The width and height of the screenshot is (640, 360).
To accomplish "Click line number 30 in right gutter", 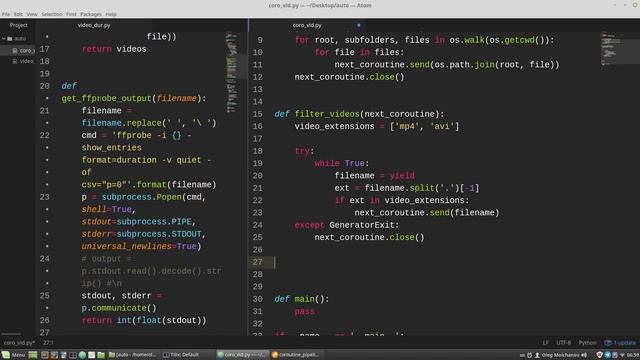I will coord(258,299).
